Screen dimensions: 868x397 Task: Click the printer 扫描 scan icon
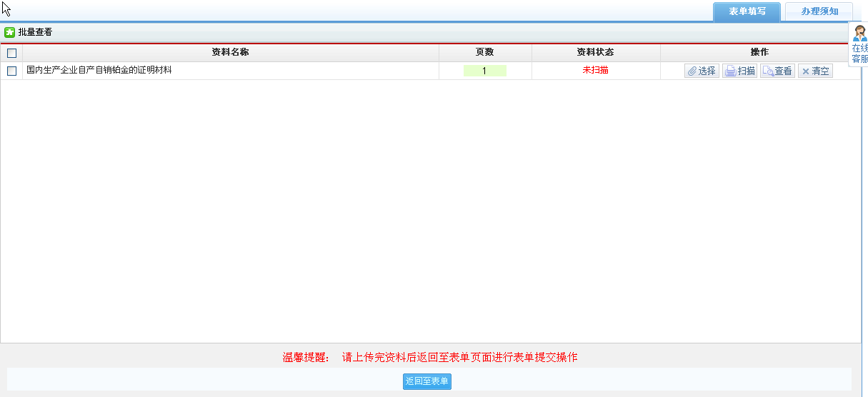click(730, 71)
